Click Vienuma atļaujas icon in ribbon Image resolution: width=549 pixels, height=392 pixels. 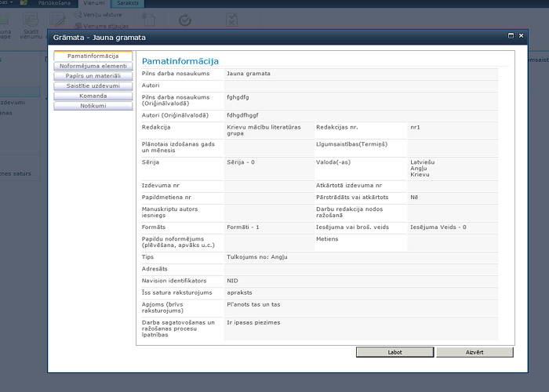[78, 26]
